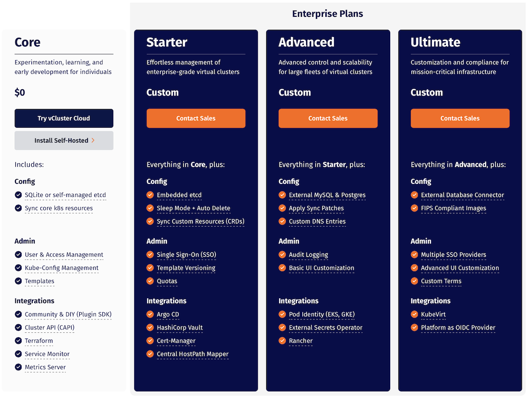Click the check icon next to KubeVirt
Screen dimensions: 532x401
coord(414,315)
